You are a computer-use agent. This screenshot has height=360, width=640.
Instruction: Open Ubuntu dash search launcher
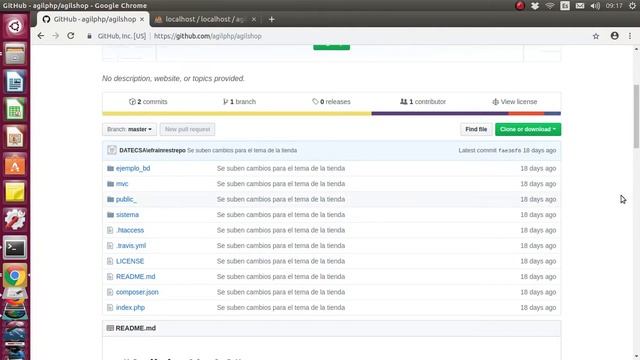tap(15, 27)
